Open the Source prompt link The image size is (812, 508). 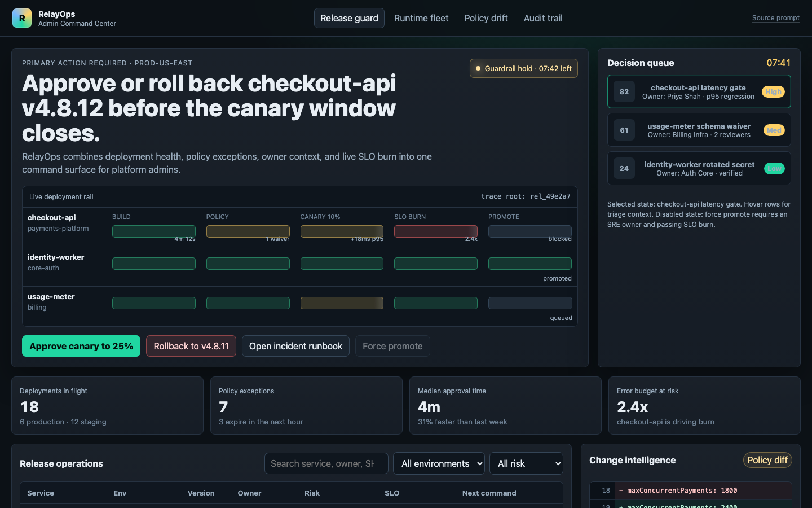pyautogui.click(x=775, y=18)
